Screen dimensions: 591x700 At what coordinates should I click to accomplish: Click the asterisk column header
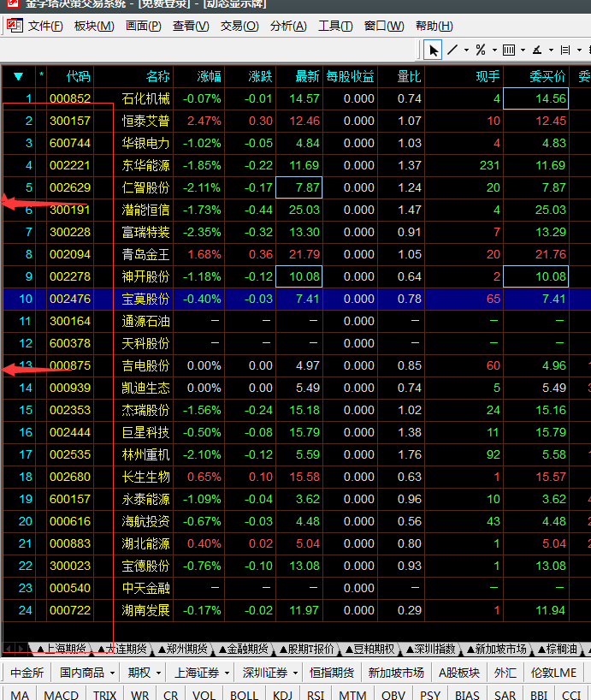point(40,77)
